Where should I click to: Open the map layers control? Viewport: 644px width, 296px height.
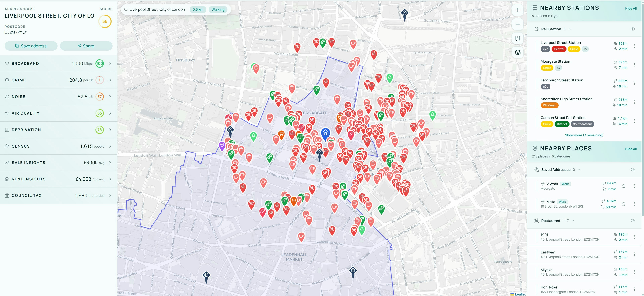pos(518,52)
